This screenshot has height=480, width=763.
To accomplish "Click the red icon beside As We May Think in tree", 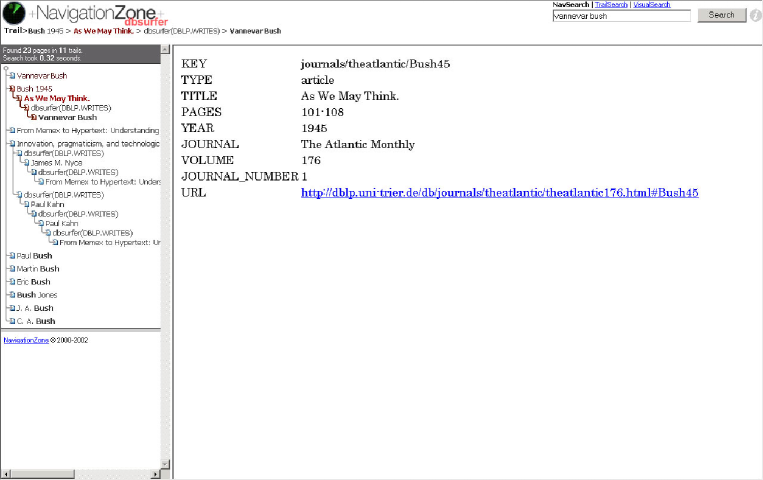I will tap(19, 98).
